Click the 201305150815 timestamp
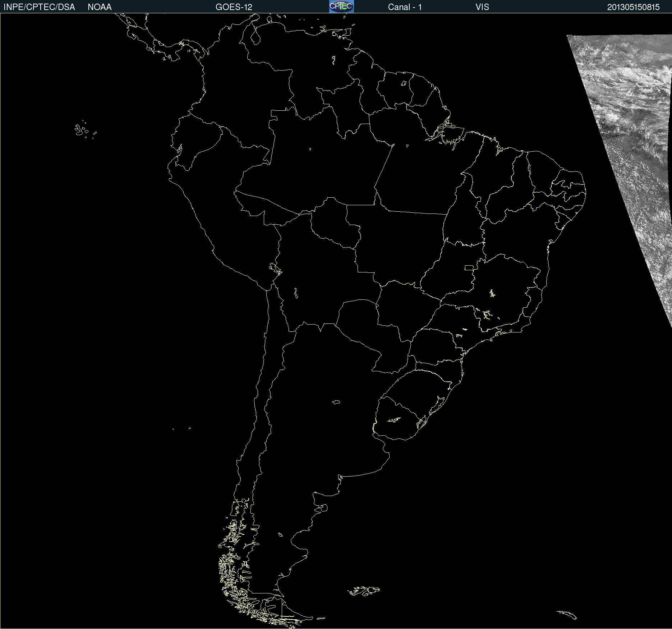Viewport: 672px width, 629px height. (x=634, y=7)
